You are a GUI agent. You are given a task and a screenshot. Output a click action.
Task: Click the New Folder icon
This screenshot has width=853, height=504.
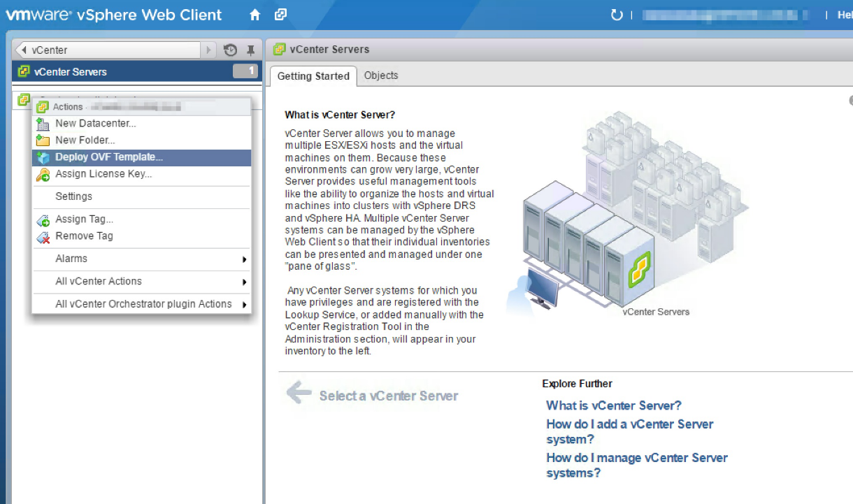[x=43, y=141]
